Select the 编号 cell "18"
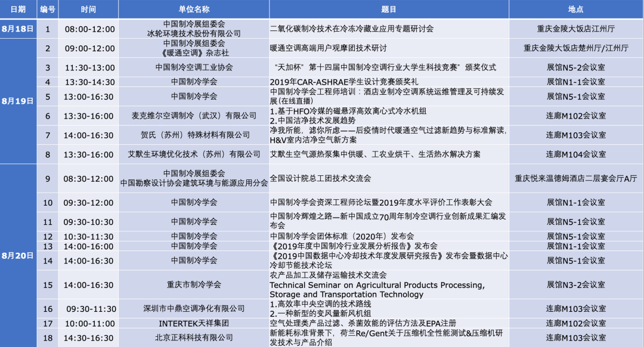The image size is (644, 347). pos(48,338)
